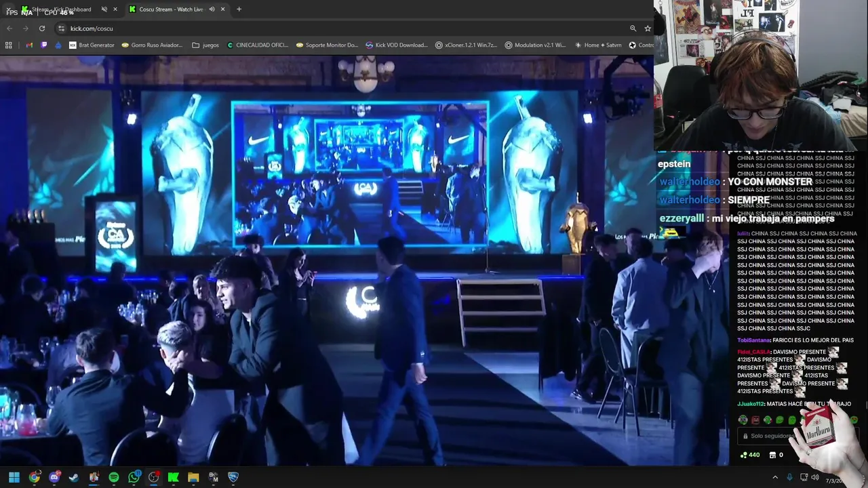Open the zoom magnifier in the address bar

633,28
